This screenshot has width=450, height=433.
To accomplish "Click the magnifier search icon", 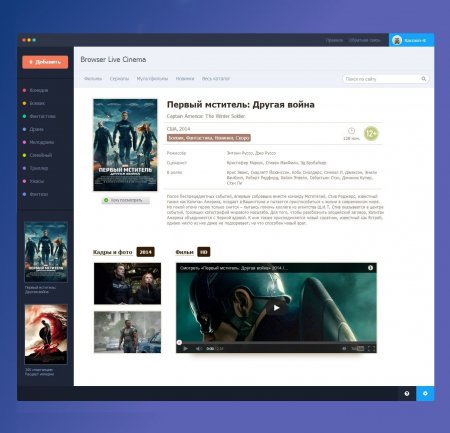I will (x=424, y=79).
